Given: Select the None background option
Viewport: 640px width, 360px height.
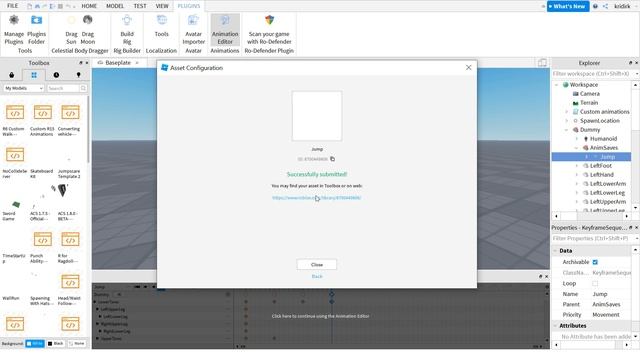Looking at the screenshot, I should click(x=77, y=344).
